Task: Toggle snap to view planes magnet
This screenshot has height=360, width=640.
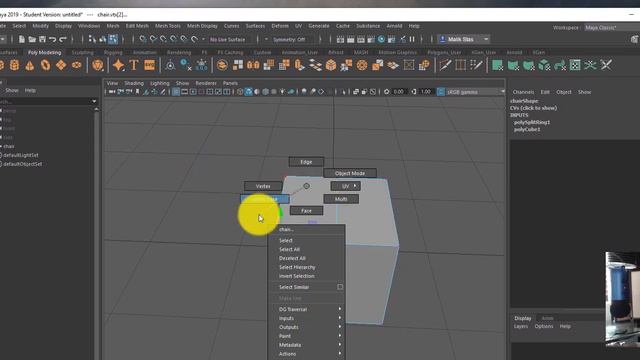Action: pyautogui.click(x=184, y=39)
